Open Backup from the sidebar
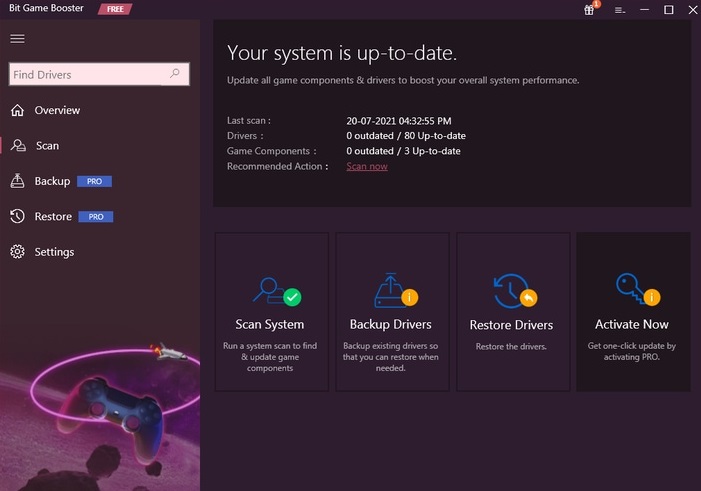The height and width of the screenshot is (491, 701). point(51,181)
